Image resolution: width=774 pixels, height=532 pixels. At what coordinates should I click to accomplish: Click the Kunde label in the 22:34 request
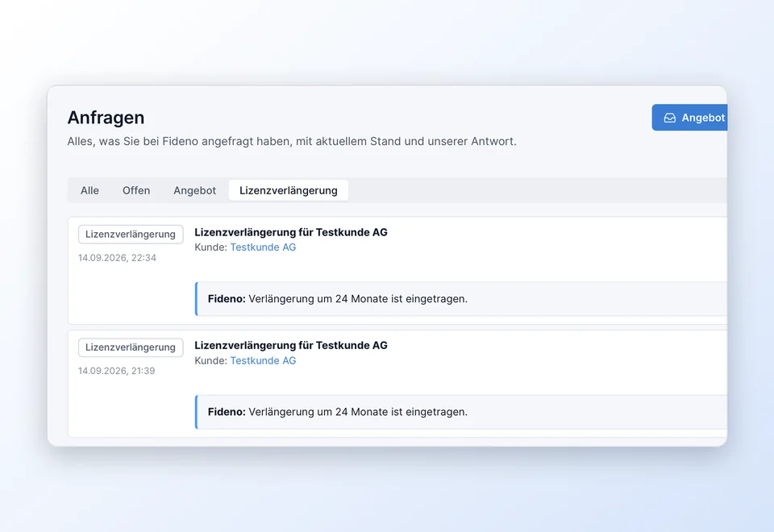[210, 247]
